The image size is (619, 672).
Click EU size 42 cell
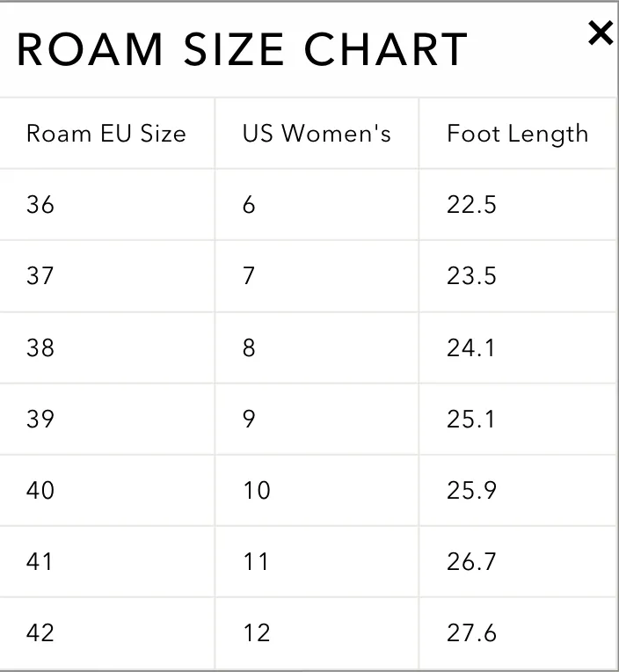click(x=106, y=633)
